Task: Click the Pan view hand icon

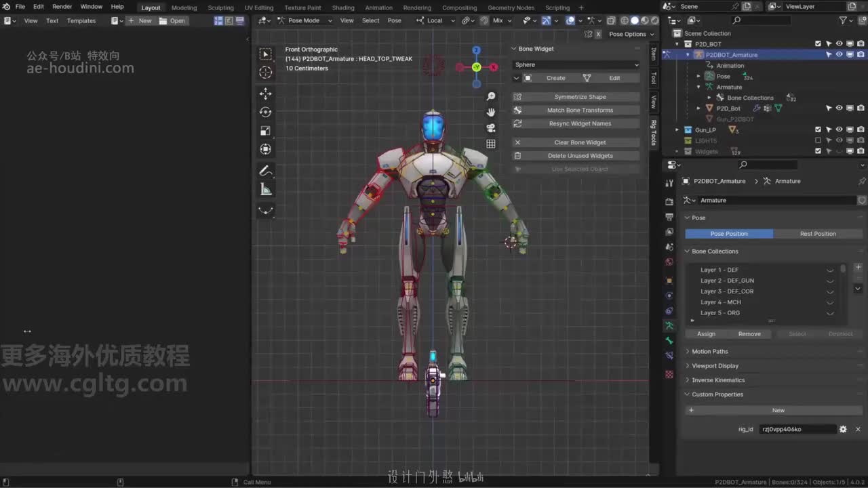Action: [x=491, y=113]
